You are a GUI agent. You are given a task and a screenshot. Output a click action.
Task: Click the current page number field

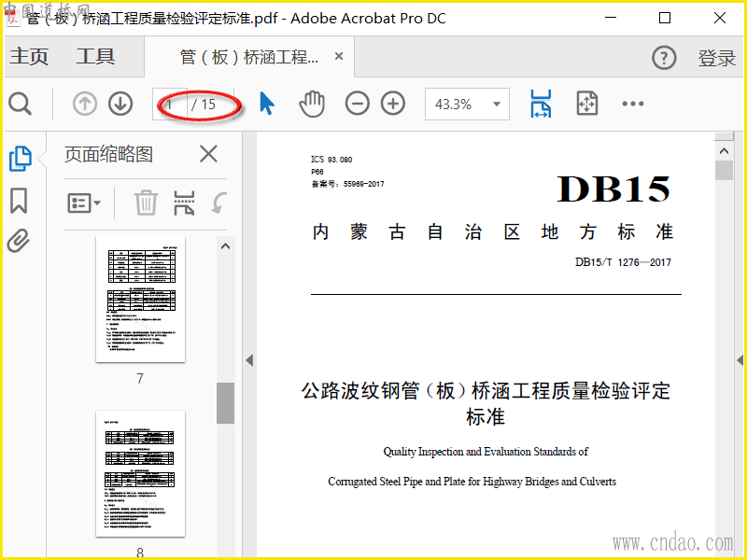170,104
